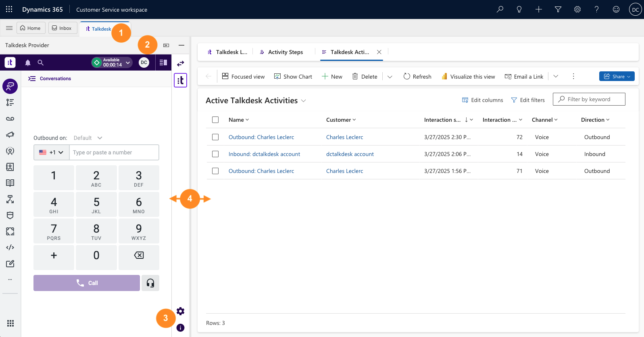Click the Talkdesk logo home icon
This screenshot has width=644, height=337.
pyautogui.click(x=10, y=62)
